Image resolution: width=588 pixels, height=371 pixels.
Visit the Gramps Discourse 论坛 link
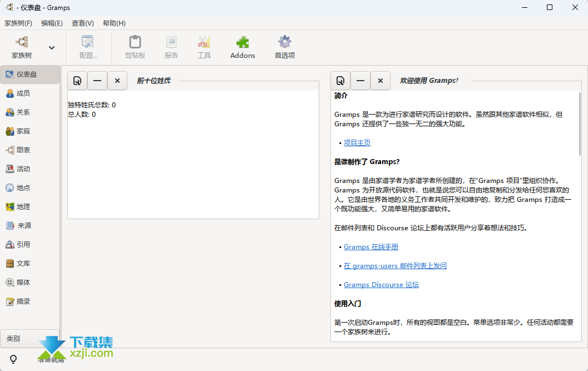tap(382, 285)
